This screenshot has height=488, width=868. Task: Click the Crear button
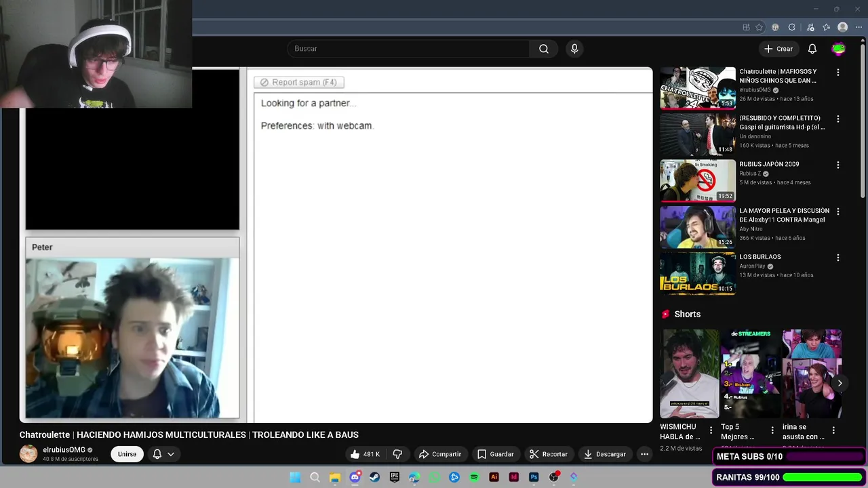(778, 49)
